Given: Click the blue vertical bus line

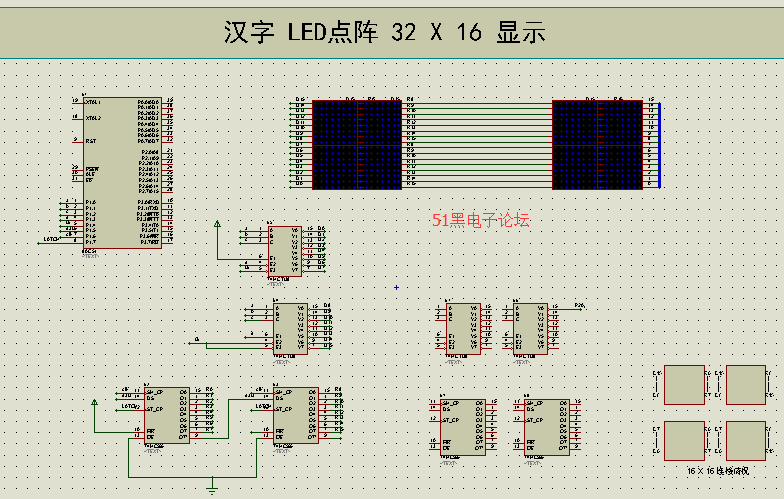Looking at the screenshot, I should click(660, 145).
